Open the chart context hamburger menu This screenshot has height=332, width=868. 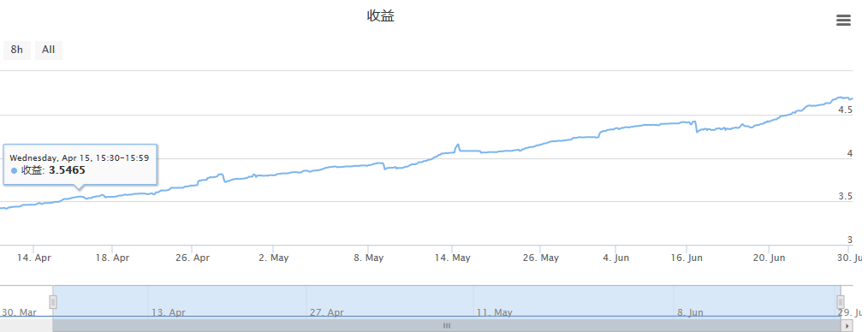(x=843, y=21)
